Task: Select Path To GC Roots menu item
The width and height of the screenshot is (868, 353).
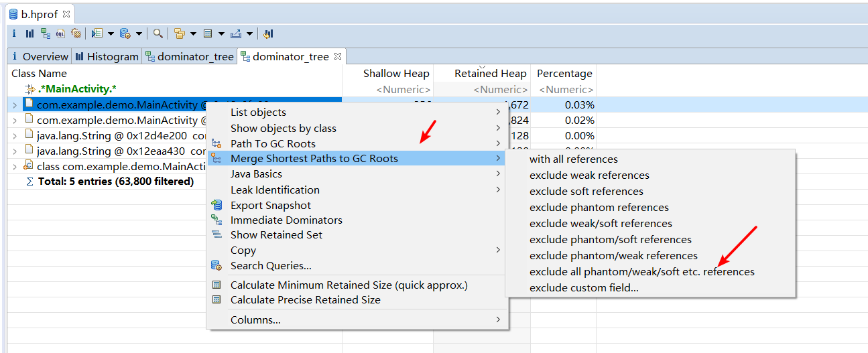Action: point(273,144)
